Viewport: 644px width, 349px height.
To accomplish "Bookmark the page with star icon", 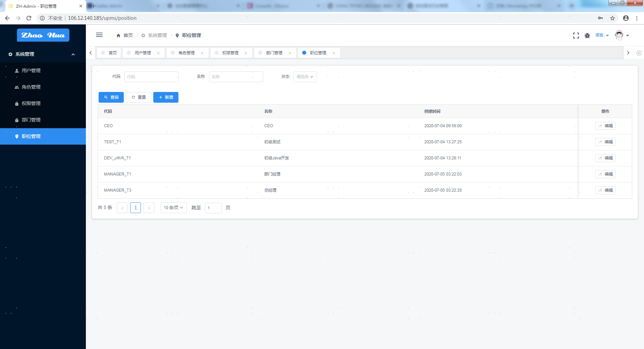I will click(x=612, y=18).
